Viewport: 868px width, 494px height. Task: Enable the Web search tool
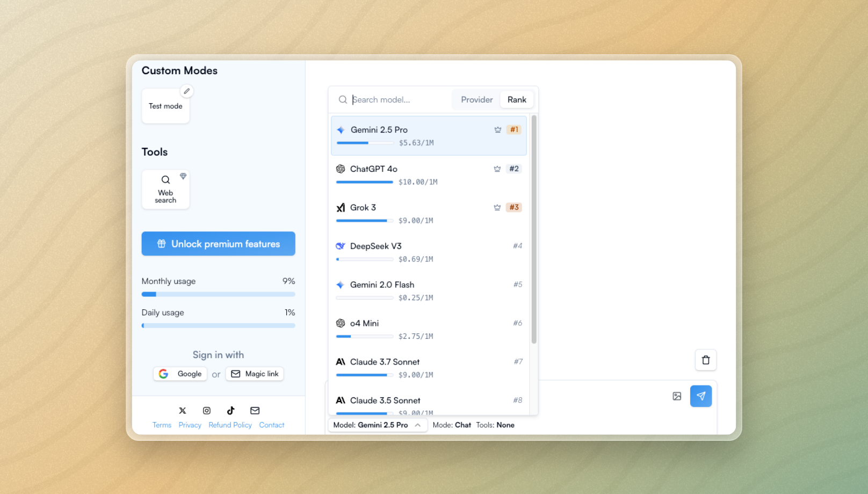(x=165, y=190)
